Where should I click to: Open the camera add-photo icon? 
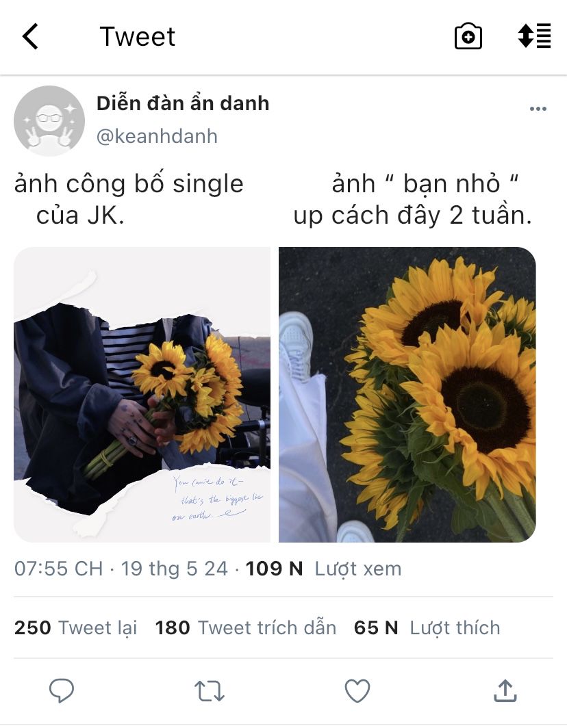click(x=468, y=36)
